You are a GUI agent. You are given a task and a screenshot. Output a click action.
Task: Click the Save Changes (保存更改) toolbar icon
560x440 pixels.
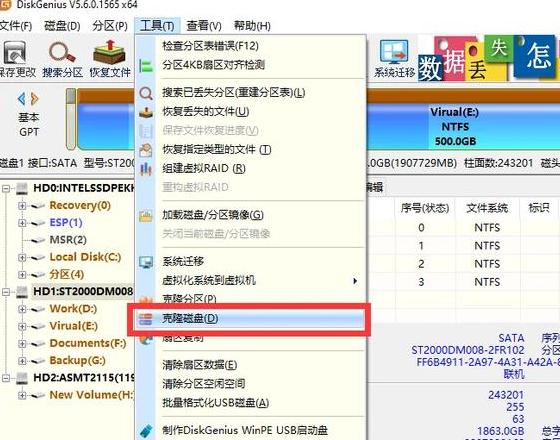[15, 53]
